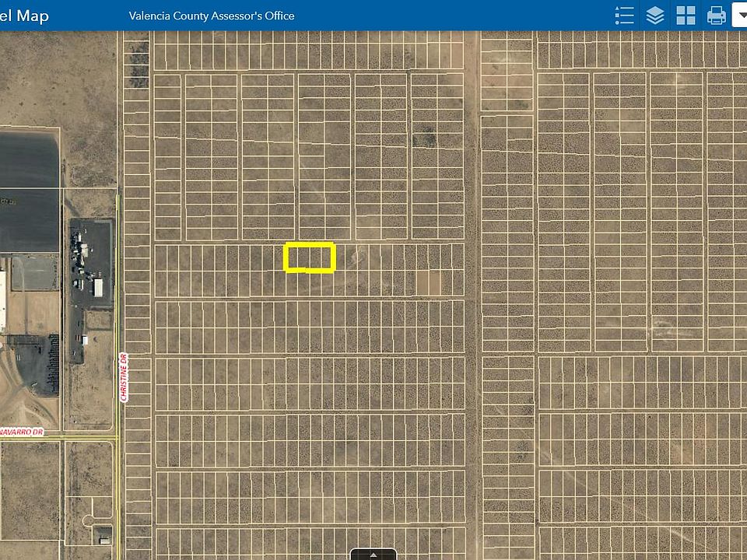Image resolution: width=747 pixels, height=560 pixels.
Task: Open the legend list icon
Action: (x=624, y=16)
